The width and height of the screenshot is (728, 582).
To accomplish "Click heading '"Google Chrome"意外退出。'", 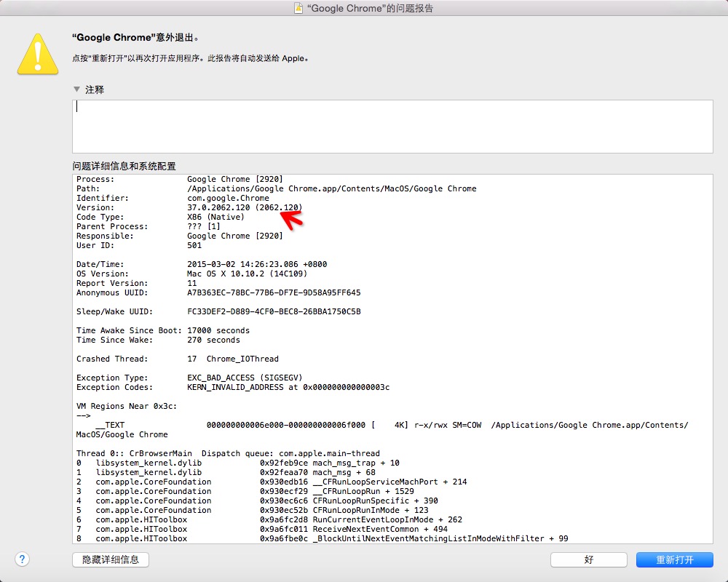I will coord(135,38).
